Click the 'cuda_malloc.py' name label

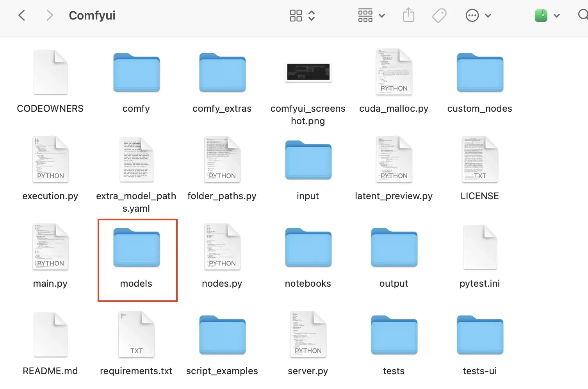(x=394, y=109)
